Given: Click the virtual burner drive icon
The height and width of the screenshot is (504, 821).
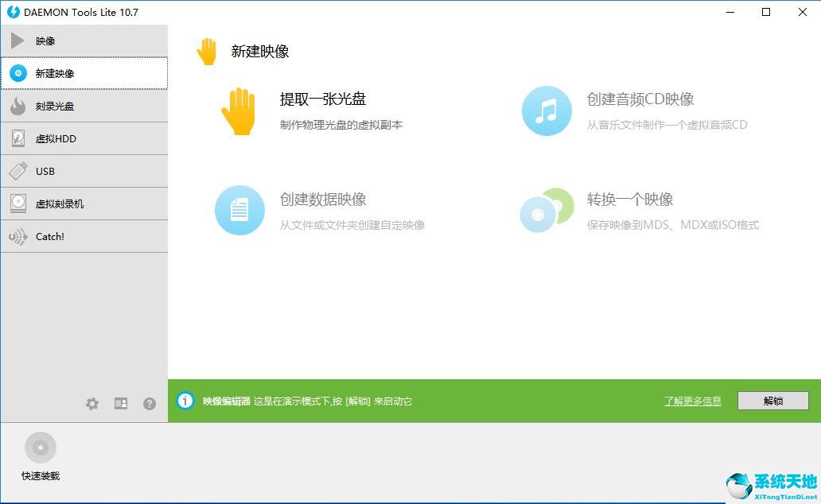Looking at the screenshot, I should click(18, 204).
